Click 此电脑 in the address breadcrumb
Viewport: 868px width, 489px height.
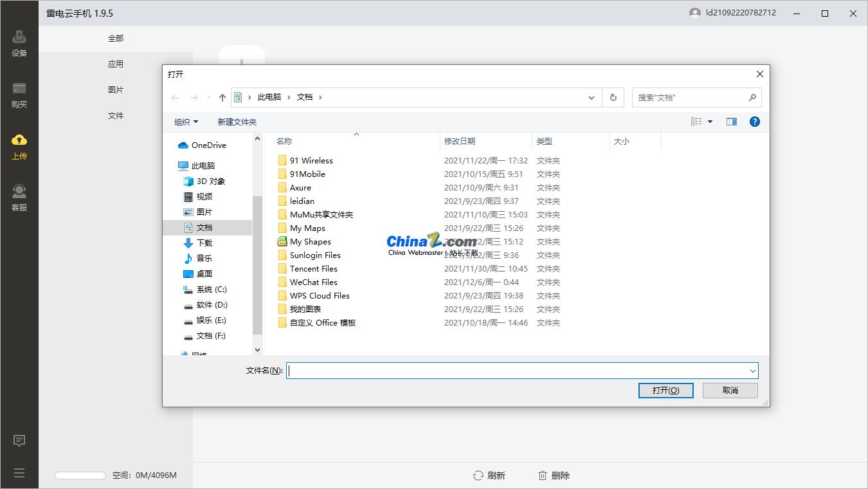tap(269, 97)
